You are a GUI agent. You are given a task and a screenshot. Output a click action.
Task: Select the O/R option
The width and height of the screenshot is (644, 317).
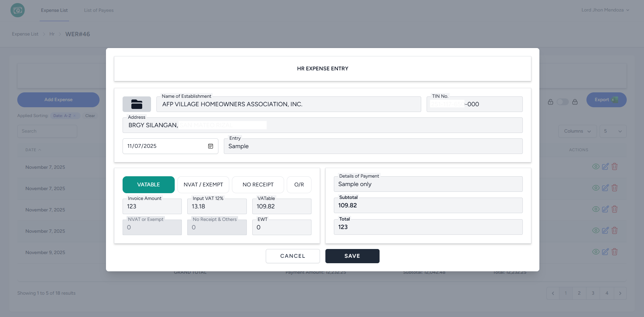(x=299, y=185)
